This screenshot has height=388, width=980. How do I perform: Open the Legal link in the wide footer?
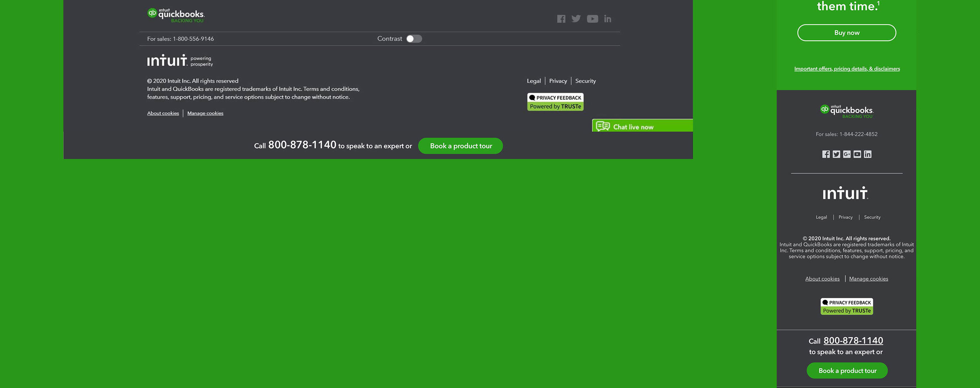click(x=533, y=81)
